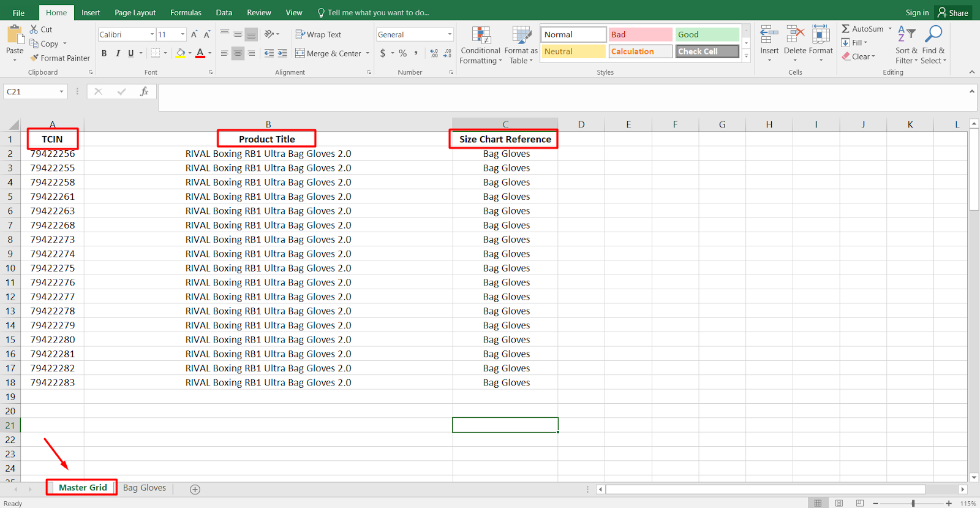Apply the Neutral cell style

[573, 51]
